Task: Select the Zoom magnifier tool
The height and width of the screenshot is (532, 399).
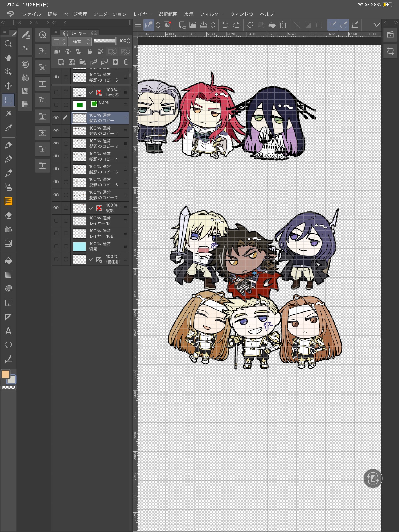Action: point(8,44)
